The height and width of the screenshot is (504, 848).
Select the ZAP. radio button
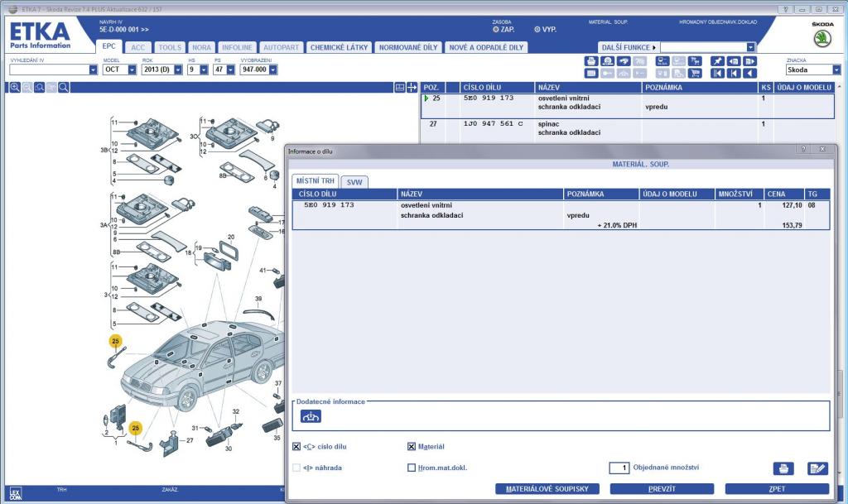click(496, 30)
